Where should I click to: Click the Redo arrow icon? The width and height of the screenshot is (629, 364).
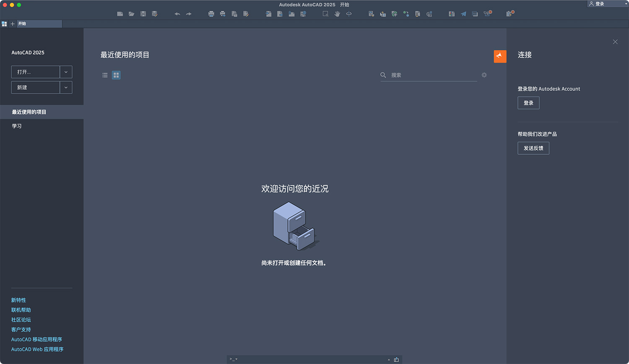[189, 14]
